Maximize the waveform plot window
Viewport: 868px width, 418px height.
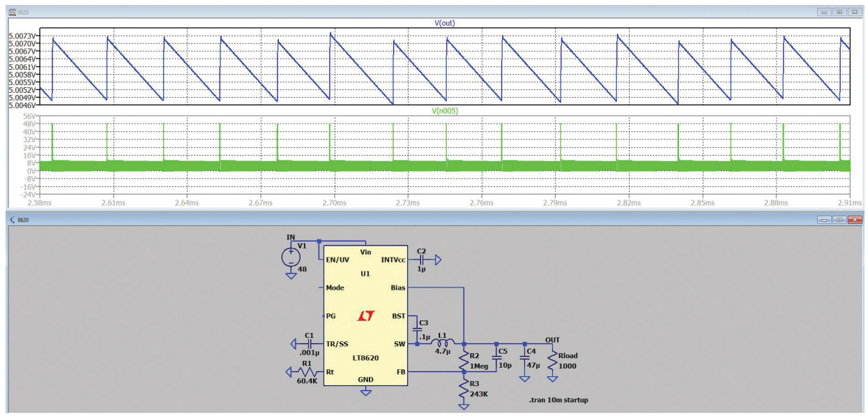pos(839,12)
